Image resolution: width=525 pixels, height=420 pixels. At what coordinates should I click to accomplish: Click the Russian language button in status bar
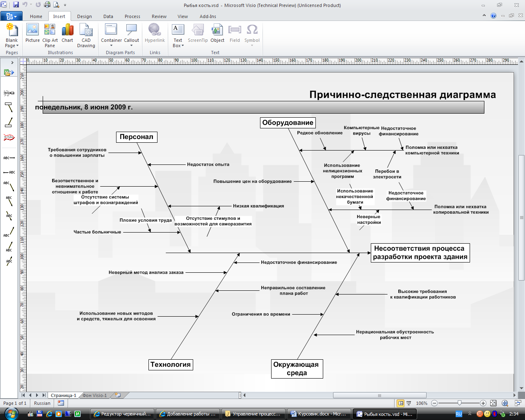pos(42,403)
